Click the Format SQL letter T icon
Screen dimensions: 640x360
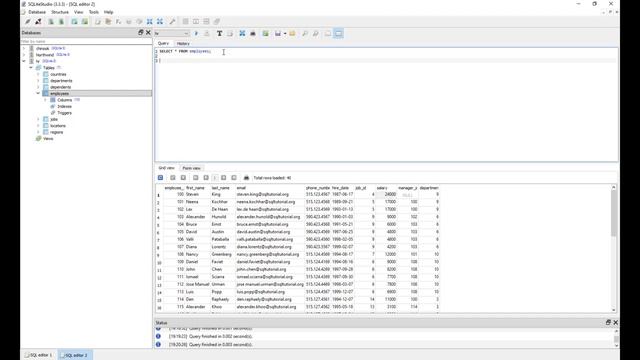click(x=219, y=33)
